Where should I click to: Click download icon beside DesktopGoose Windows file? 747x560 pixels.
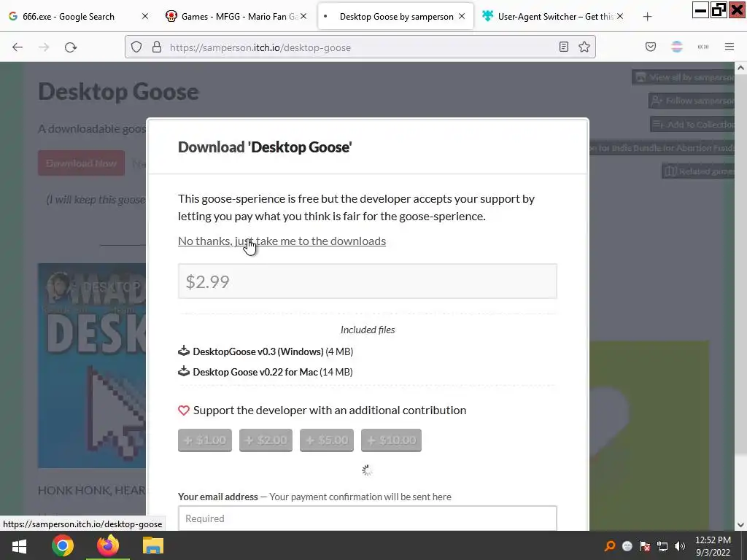point(184,351)
